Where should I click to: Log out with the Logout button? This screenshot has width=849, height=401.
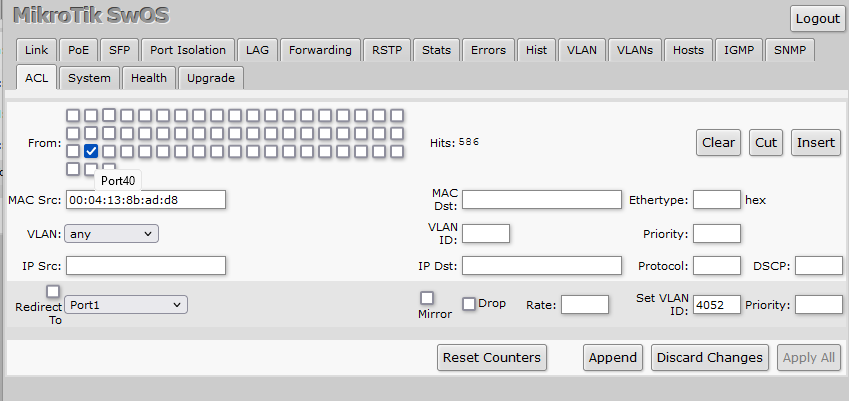tap(817, 19)
